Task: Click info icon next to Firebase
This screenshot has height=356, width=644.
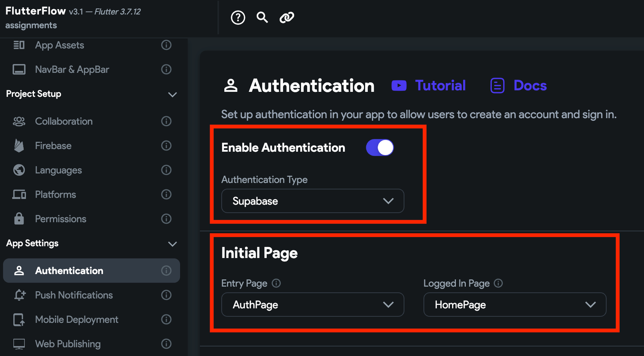Action: click(166, 146)
